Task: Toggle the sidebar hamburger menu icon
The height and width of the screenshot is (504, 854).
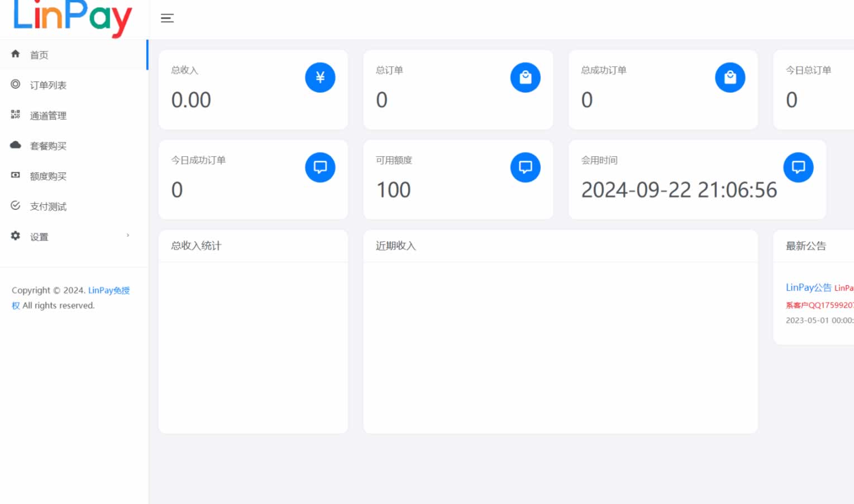Action: point(167,18)
